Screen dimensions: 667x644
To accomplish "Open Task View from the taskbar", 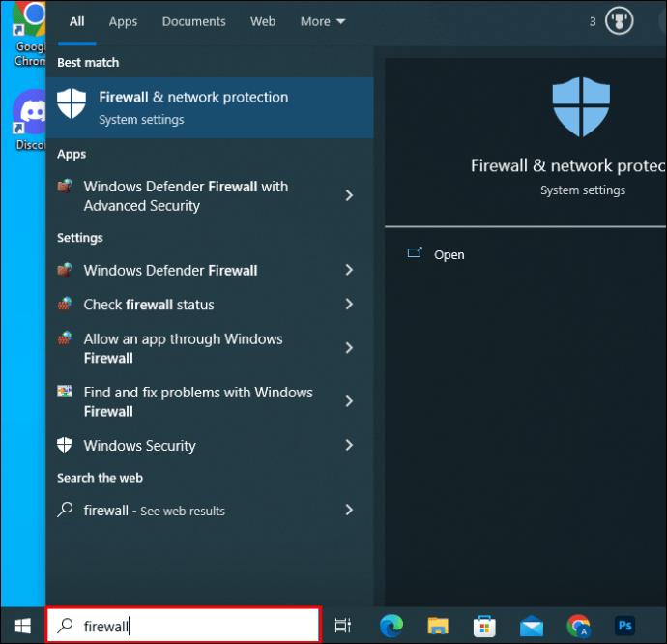I will 343,626.
